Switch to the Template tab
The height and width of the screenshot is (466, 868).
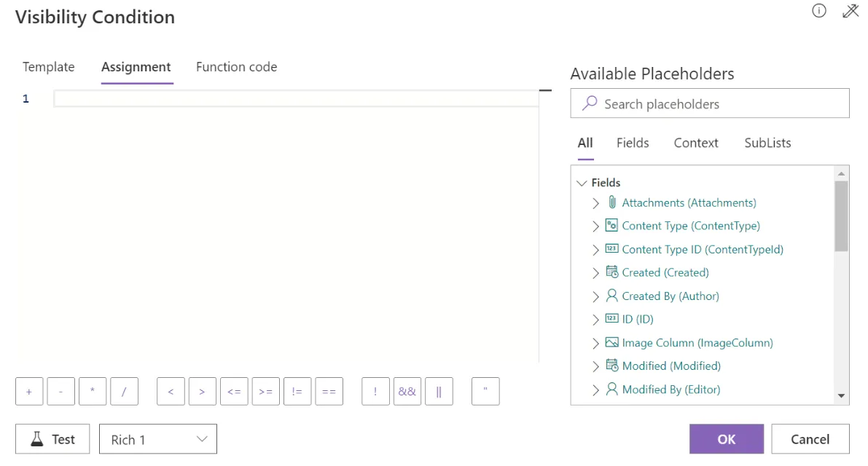(x=48, y=66)
